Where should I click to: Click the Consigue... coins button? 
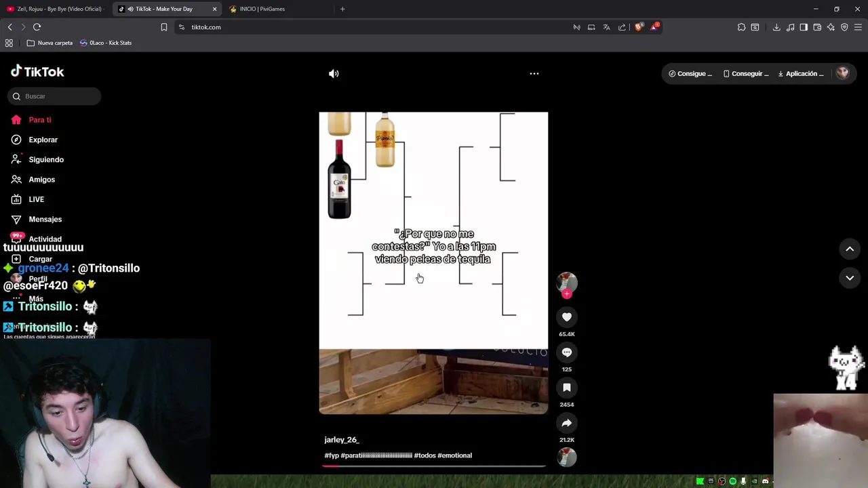click(690, 74)
